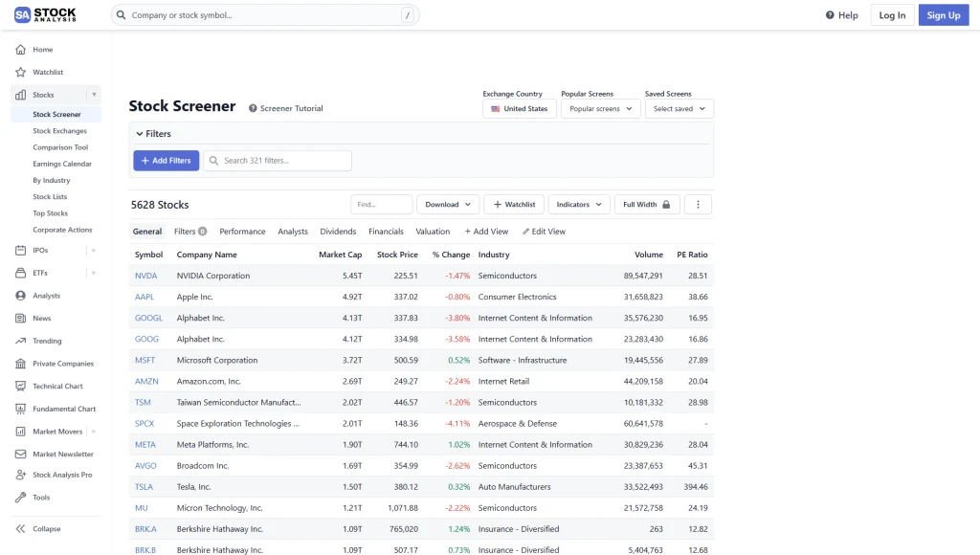Expand the ETFs sidebar submenu arrow
Screen dimensions: 980x555
tap(94, 273)
